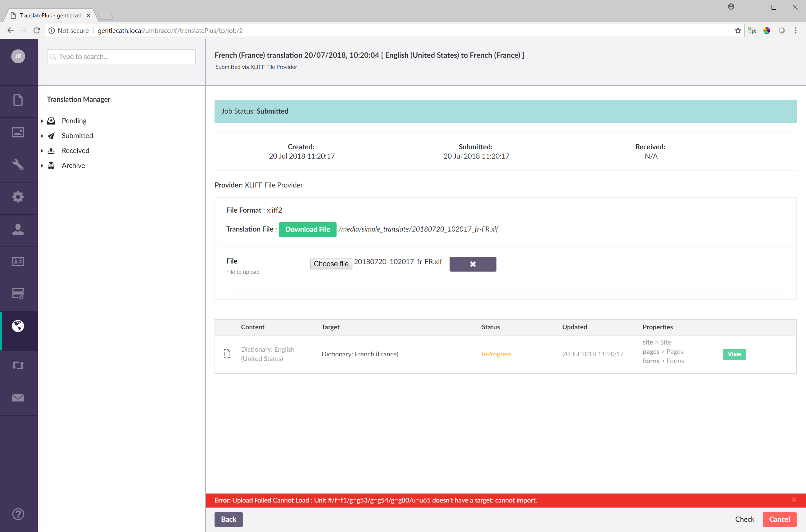
Task: Click the Check link at bottom
Action: click(744, 519)
